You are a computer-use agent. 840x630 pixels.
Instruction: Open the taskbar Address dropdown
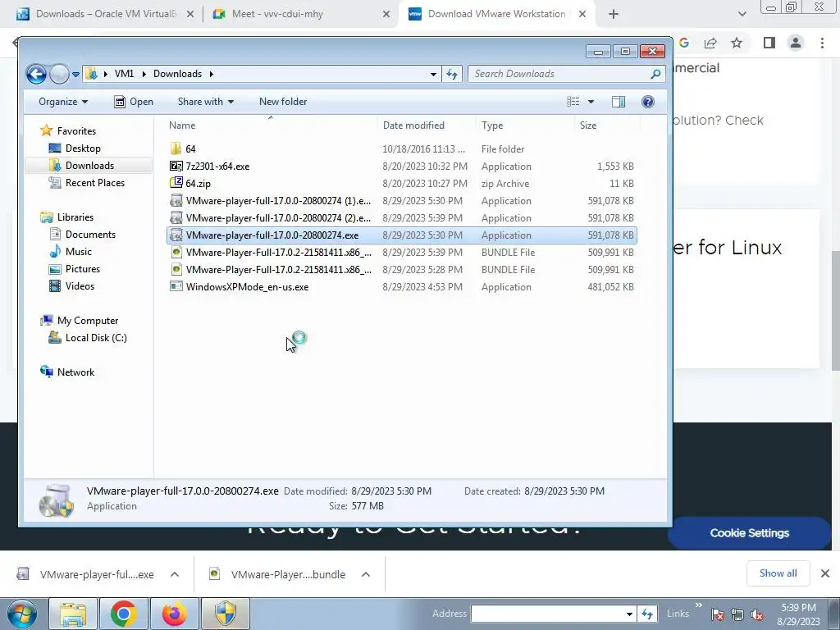click(629, 614)
